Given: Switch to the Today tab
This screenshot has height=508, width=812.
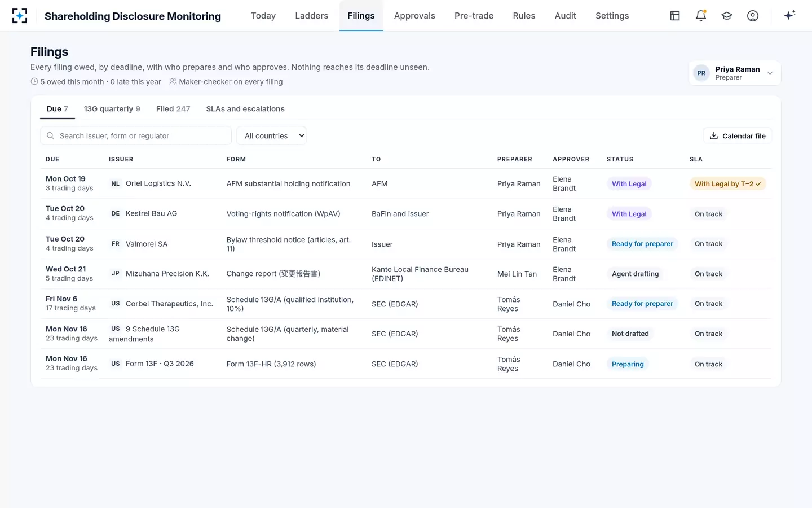Looking at the screenshot, I should click(x=263, y=16).
